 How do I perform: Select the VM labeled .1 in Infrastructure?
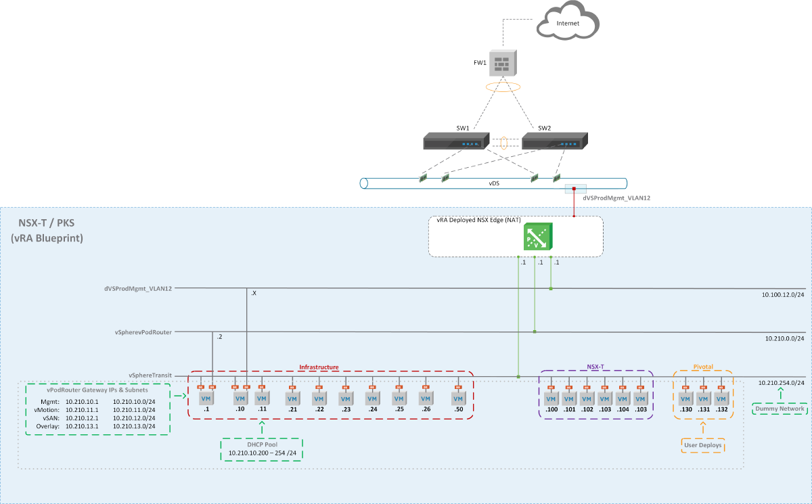tap(206, 398)
